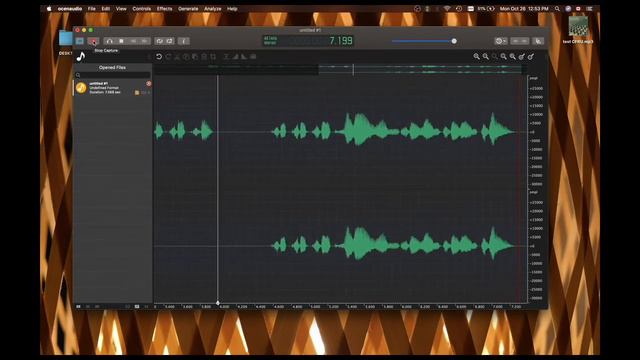Open the Analyze menu

tap(213, 9)
